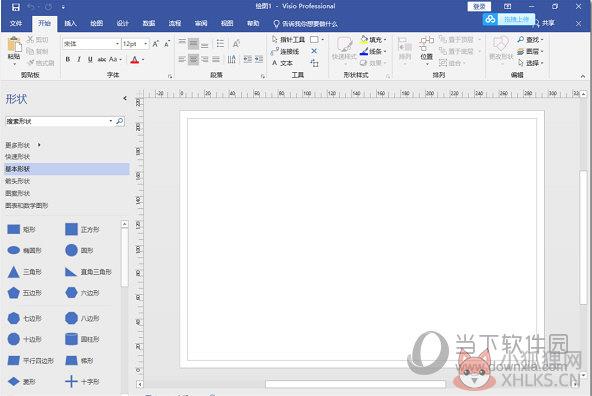592x396 pixels.
Task: Toggle align left paragraph option
Action: click(182, 59)
